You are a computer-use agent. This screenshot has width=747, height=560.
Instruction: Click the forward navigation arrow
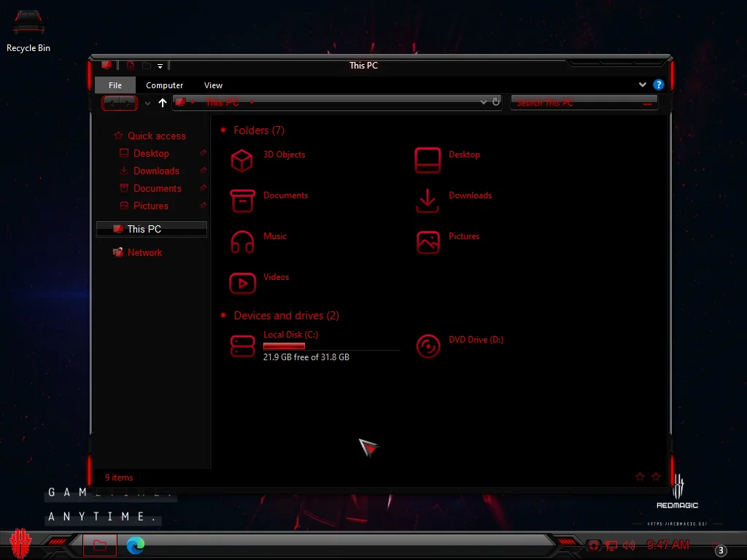pos(128,103)
